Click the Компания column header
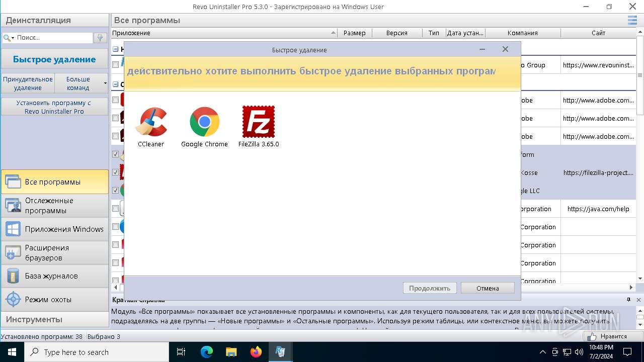 [x=523, y=33]
